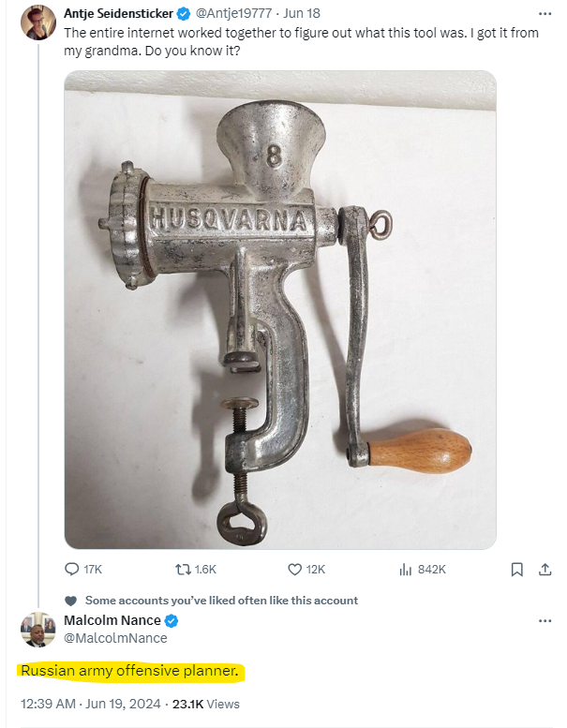Screen dimensions: 567x728
Task: Open the Husqvarna grinder photo
Action: pos(279,309)
